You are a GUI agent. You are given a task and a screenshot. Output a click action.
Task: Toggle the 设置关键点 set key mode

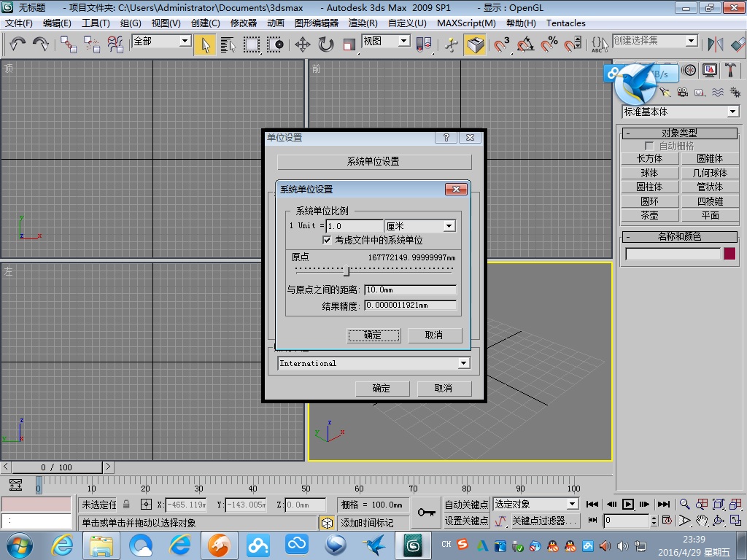466,521
